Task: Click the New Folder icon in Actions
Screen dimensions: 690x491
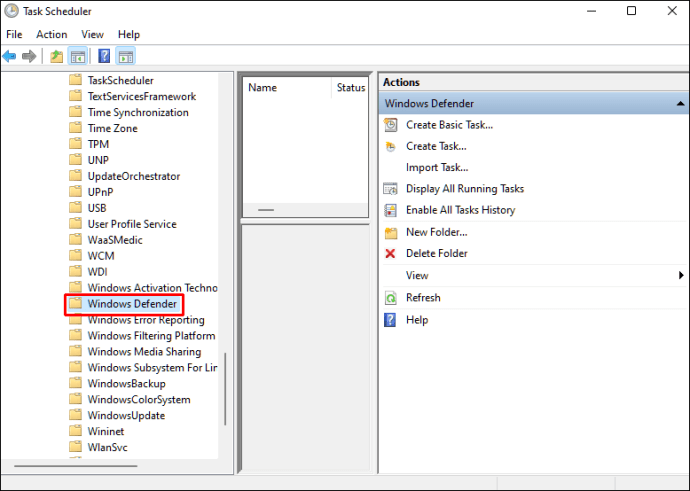Action: [391, 232]
